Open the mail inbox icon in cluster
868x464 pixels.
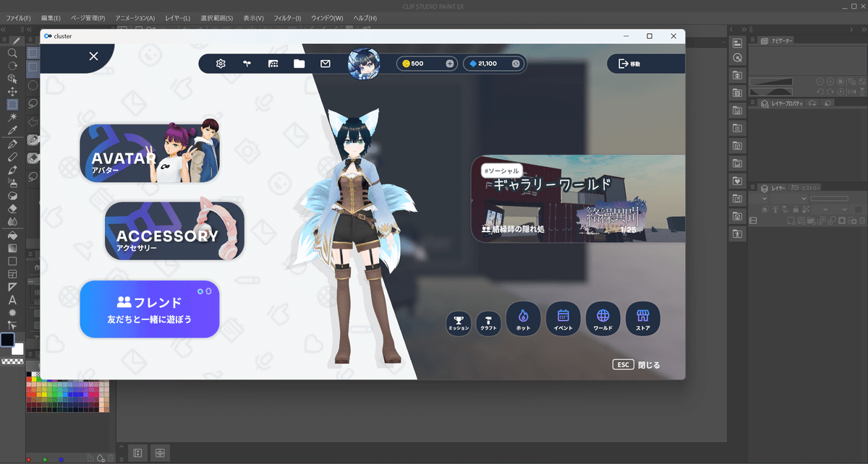pos(325,64)
